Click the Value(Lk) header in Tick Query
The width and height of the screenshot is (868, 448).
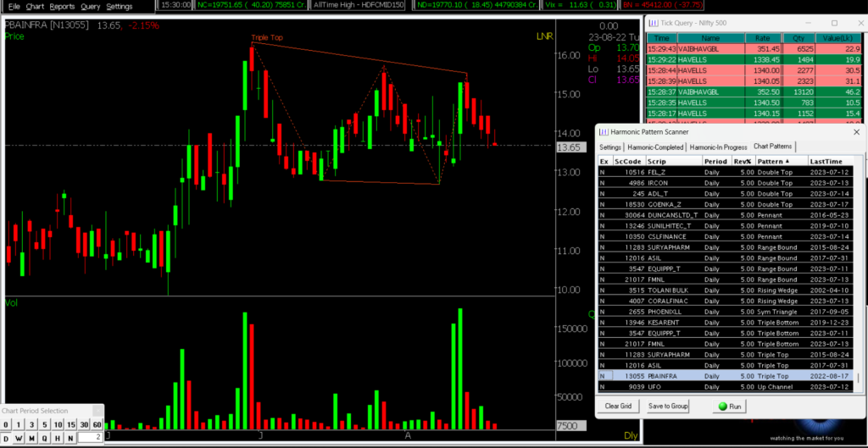pyautogui.click(x=839, y=38)
